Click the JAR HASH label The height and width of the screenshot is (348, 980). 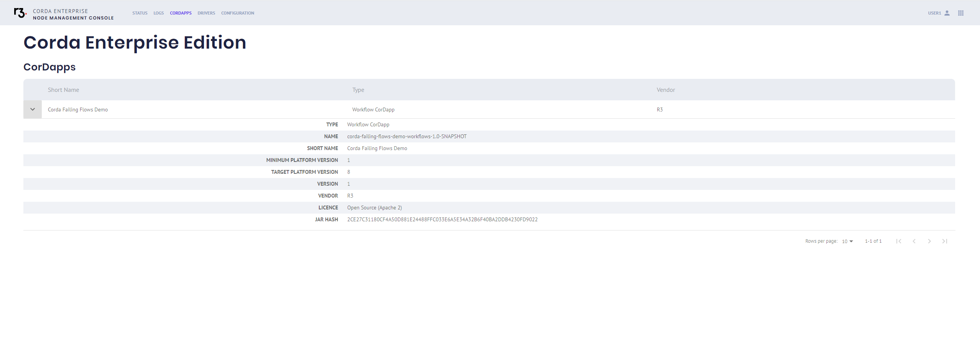coord(327,219)
